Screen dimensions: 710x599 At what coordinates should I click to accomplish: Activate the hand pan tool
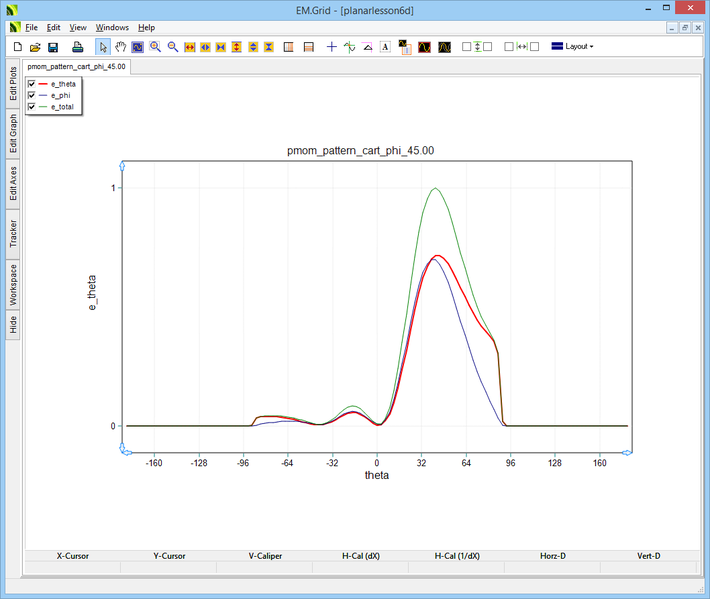tap(120, 47)
